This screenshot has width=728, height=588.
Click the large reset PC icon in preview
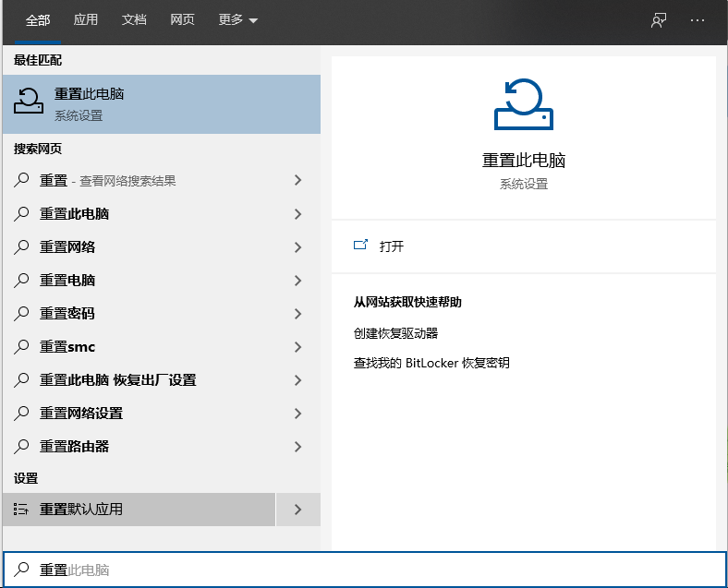tap(523, 103)
